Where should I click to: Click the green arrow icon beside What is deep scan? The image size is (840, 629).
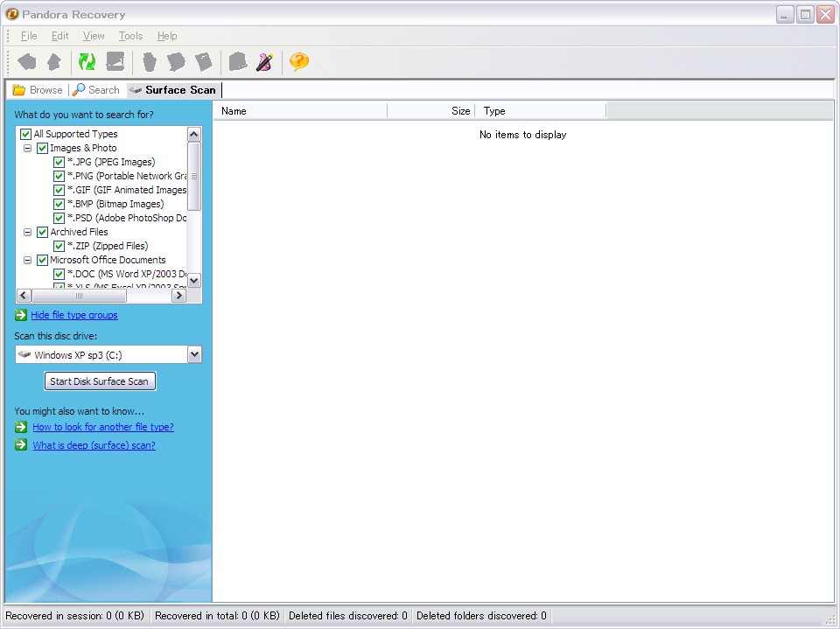pos(21,444)
